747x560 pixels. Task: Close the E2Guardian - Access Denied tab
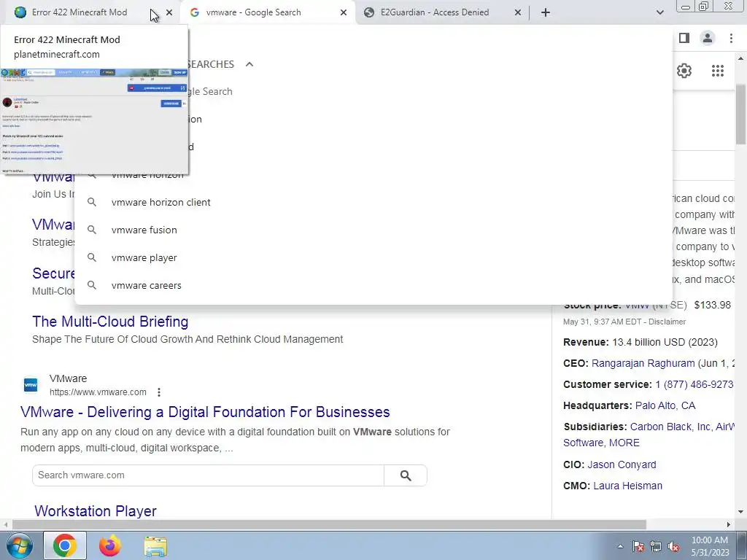(x=518, y=12)
